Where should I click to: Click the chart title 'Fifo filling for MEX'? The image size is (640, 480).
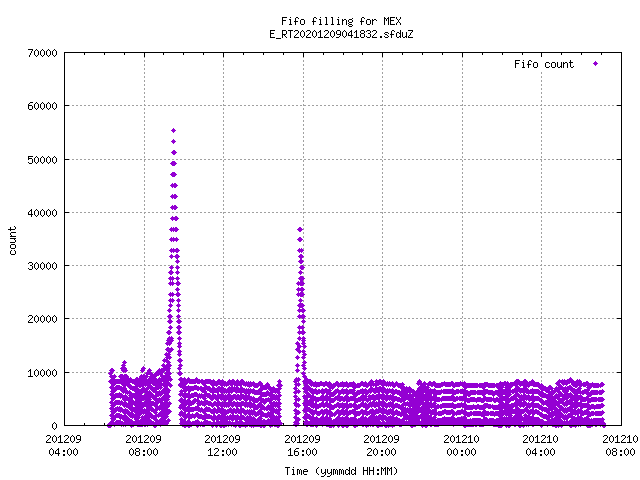click(x=341, y=21)
